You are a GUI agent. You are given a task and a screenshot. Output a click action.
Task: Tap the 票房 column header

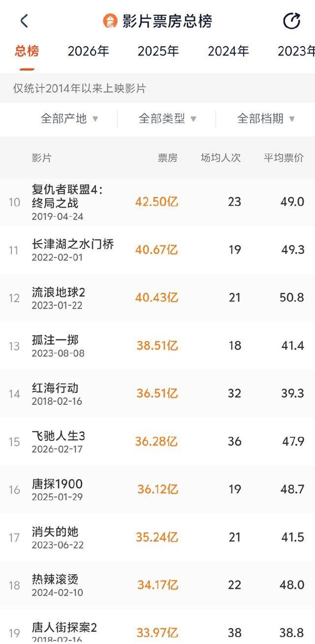click(x=167, y=158)
